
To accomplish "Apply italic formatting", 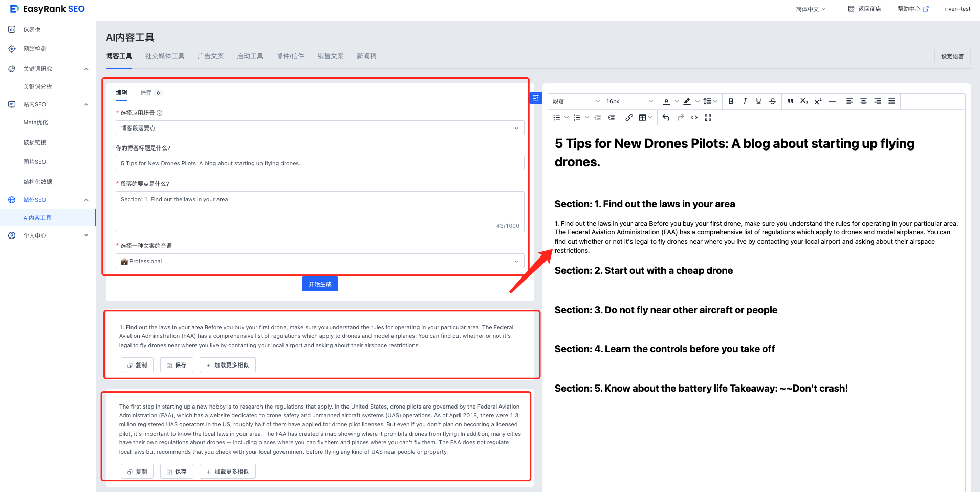I will pyautogui.click(x=745, y=101).
